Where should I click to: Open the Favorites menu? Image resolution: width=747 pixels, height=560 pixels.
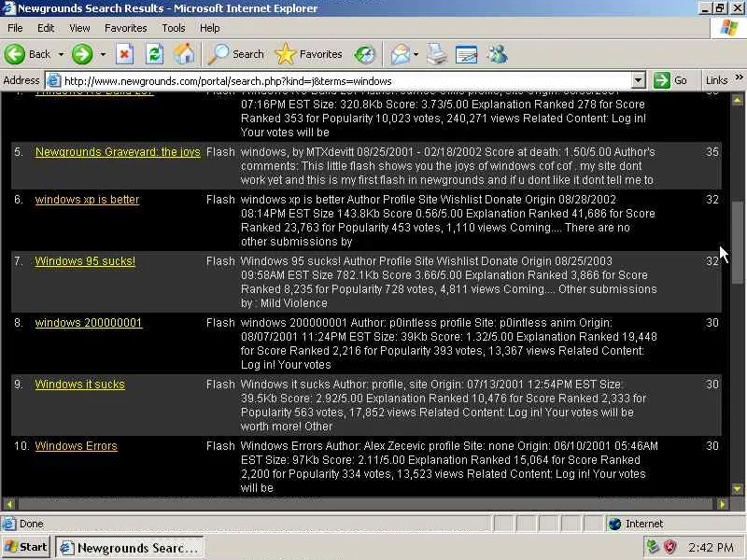pos(126,28)
